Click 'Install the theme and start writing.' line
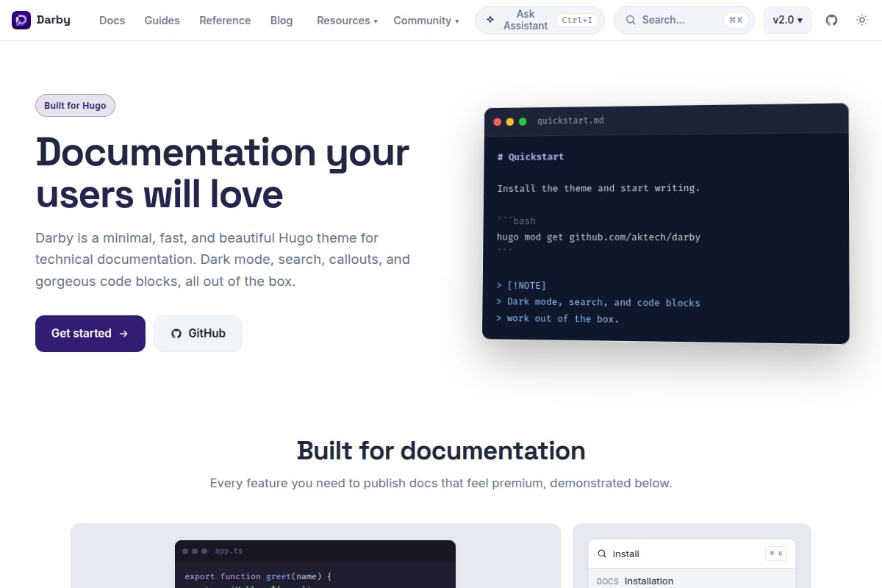Image resolution: width=882 pixels, height=588 pixels. (x=598, y=188)
